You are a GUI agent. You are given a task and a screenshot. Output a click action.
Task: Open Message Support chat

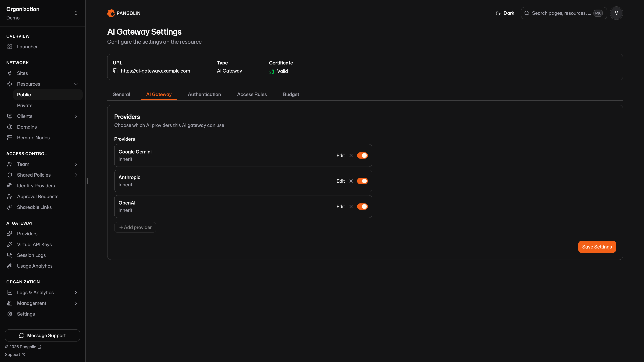point(42,335)
